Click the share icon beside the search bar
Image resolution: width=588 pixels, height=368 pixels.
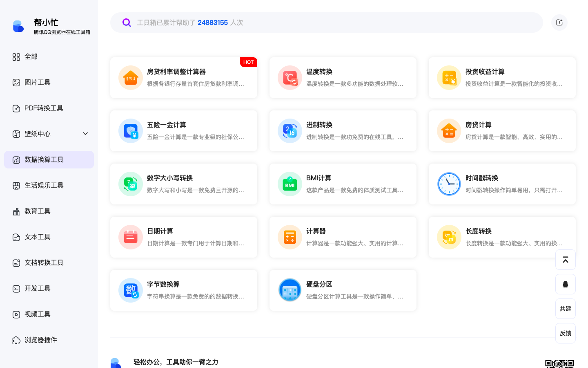[x=559, y=22]
